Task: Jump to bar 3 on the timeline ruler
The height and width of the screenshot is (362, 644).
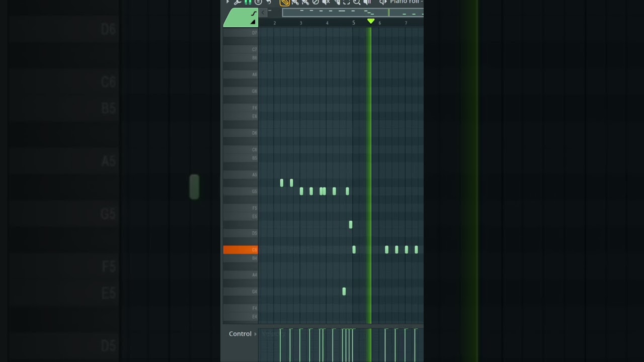Action: click(x=301, y=23)
